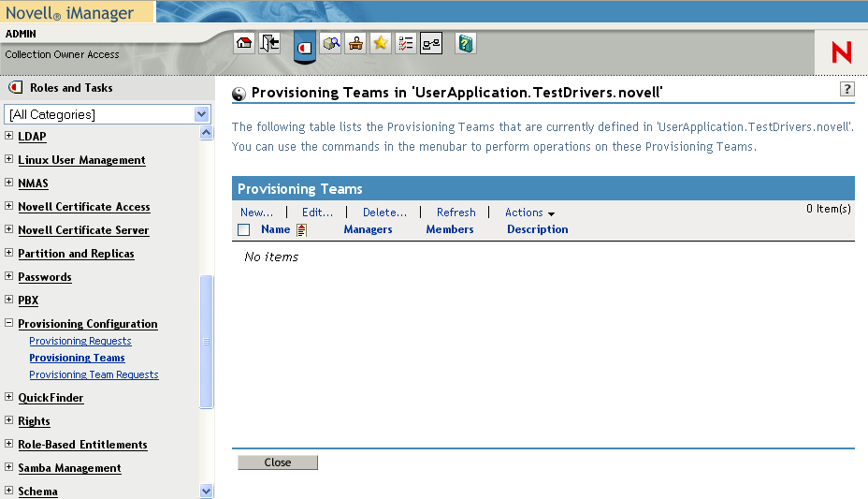This screenshot has width=868, height=499.
Task: Expand the Passwords role
Action: click(x=8, y=276)
